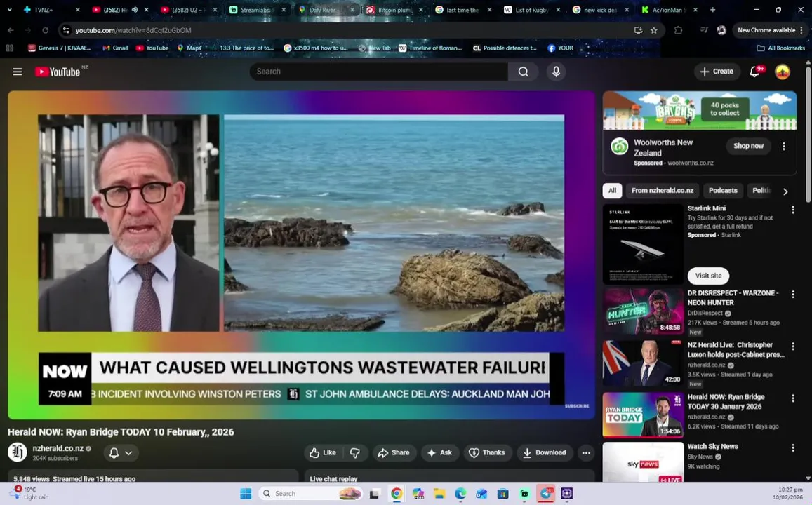Open Task View on the taskbar
Screen dimensions: 812x505
374,494
